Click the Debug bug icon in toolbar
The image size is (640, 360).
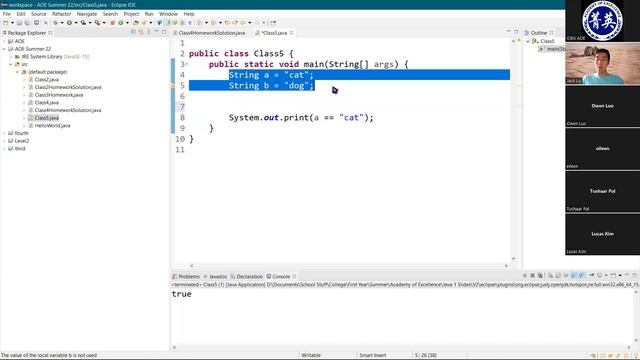pyautogui.click(x=56, y=23)
